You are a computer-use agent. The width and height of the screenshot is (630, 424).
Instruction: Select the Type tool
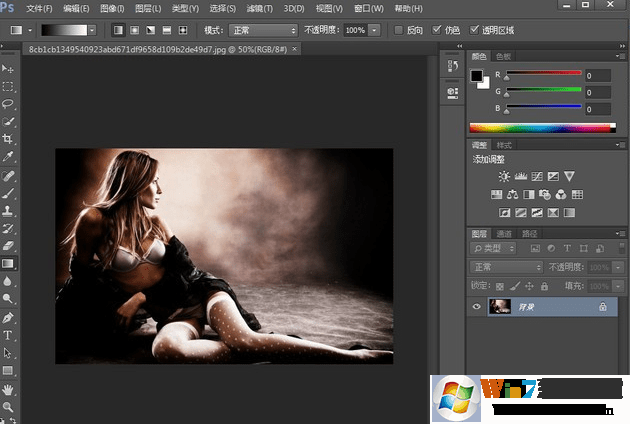tap(8, 335)
